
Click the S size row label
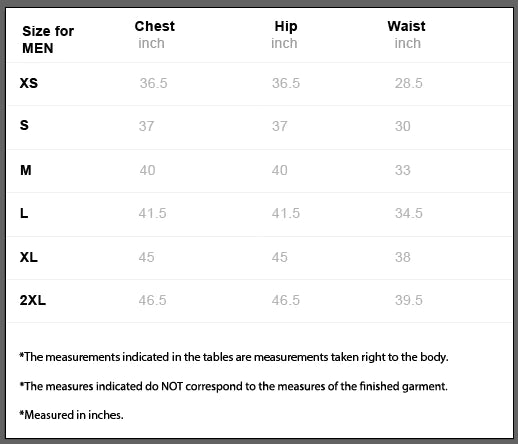coord(24,125)
